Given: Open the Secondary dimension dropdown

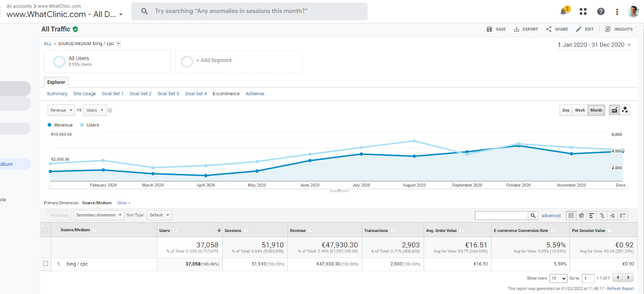Looking at the screenshot, I should (x=99, y=215).
